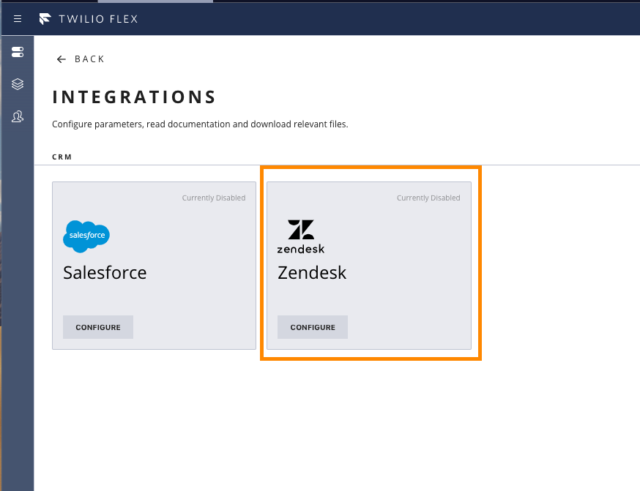This screenshot has height=491, width=640.
Task: Click the Zendesk logo
Action: pyautogui.click(x=301, y=236)
